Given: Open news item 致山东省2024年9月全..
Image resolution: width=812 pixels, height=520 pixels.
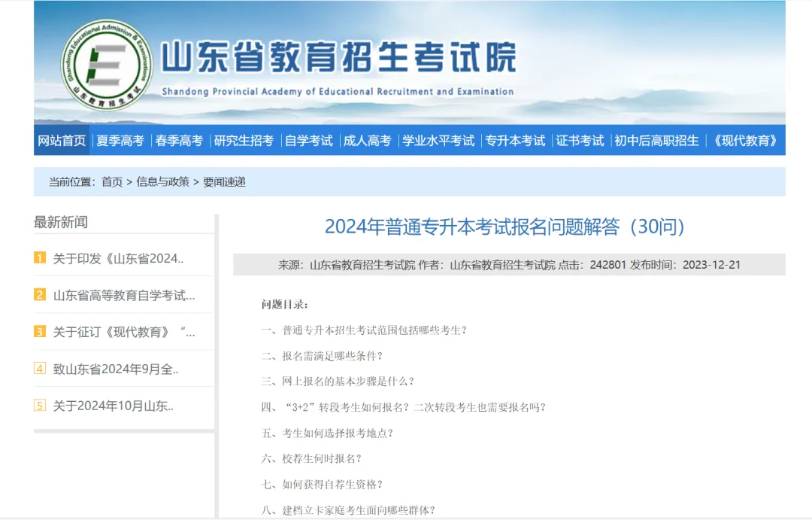Looking at the screenshot, I should (116, 369).
